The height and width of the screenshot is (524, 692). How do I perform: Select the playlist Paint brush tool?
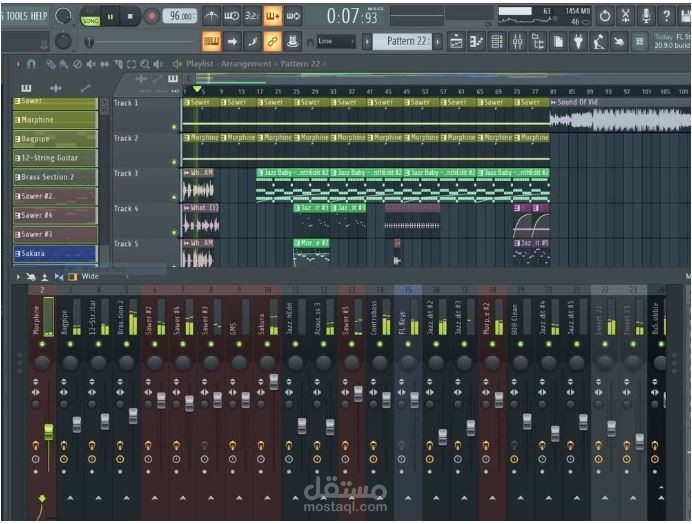64,64
